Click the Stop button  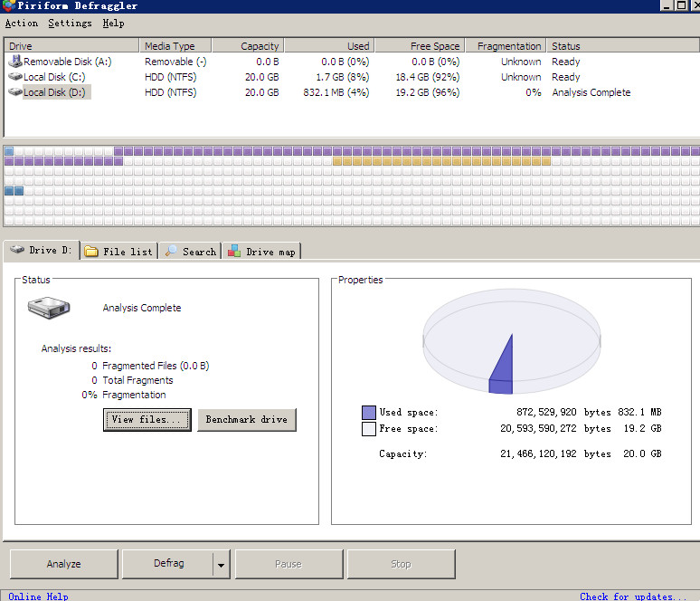click(401, 564)
